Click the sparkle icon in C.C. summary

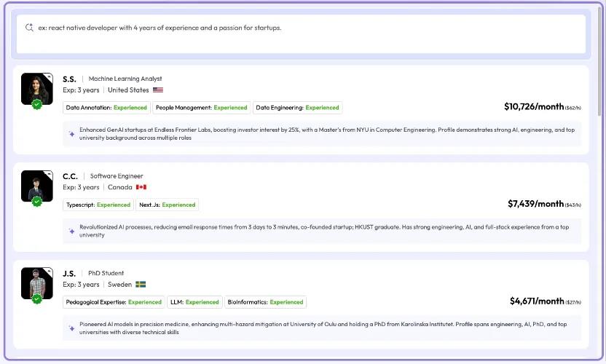pos(71,231)
